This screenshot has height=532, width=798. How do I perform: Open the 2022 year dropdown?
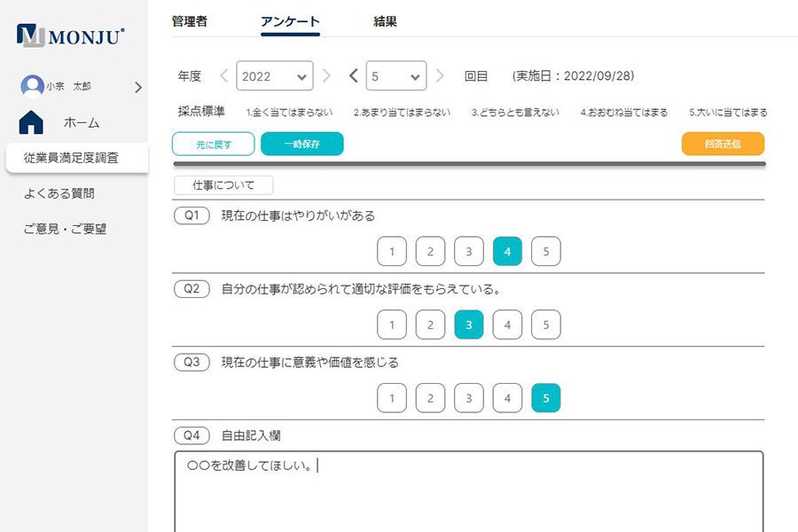click(x=275, y=76)
